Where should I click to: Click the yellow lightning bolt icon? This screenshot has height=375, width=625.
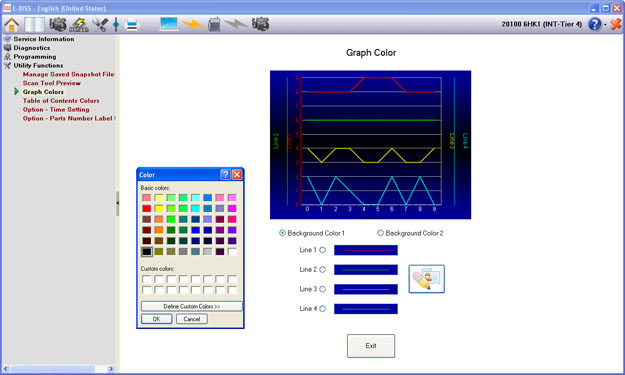193,25
